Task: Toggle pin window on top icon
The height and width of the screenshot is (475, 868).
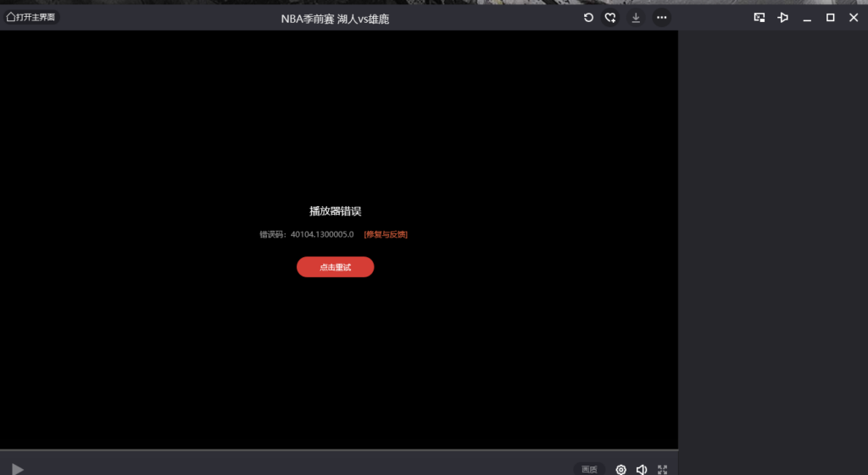Action: [x=783, y=18]
